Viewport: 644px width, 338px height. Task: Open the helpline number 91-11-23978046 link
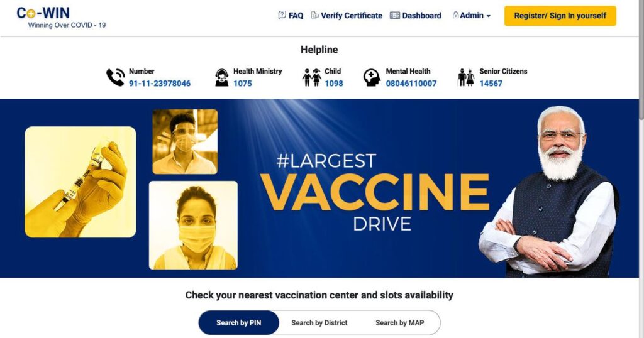[x=160, y=84]
